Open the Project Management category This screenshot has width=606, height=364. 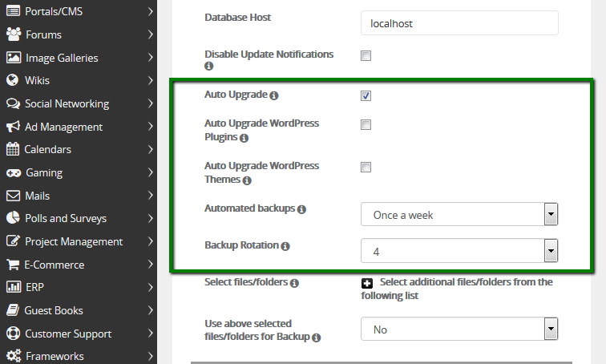74,241
